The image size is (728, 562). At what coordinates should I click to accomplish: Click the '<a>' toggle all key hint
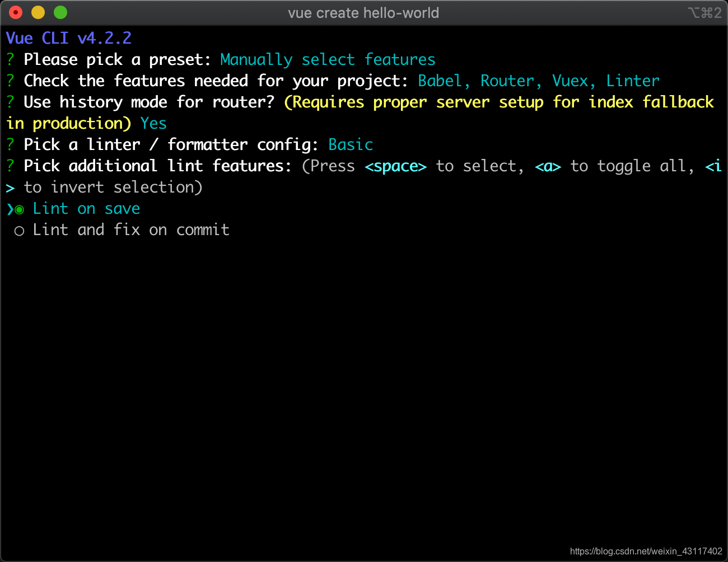coord(548,166)
